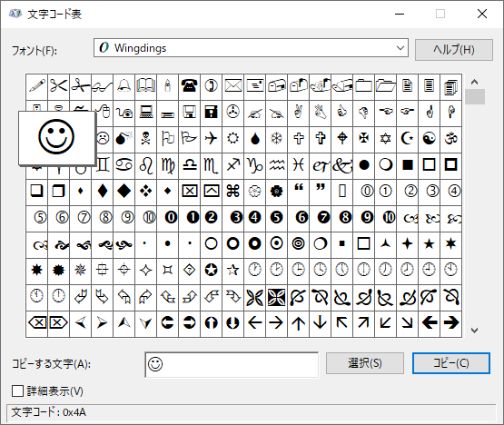The width and height of the screenshot is (504, 425).
Task: Choose the bell symbol
Action: coord(124,86)
